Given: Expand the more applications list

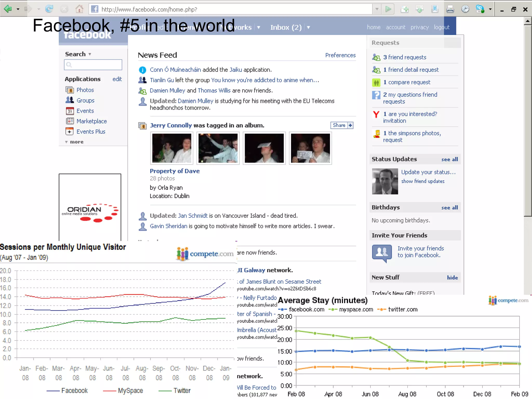Looking at the screenshot, I should (74, 142).
